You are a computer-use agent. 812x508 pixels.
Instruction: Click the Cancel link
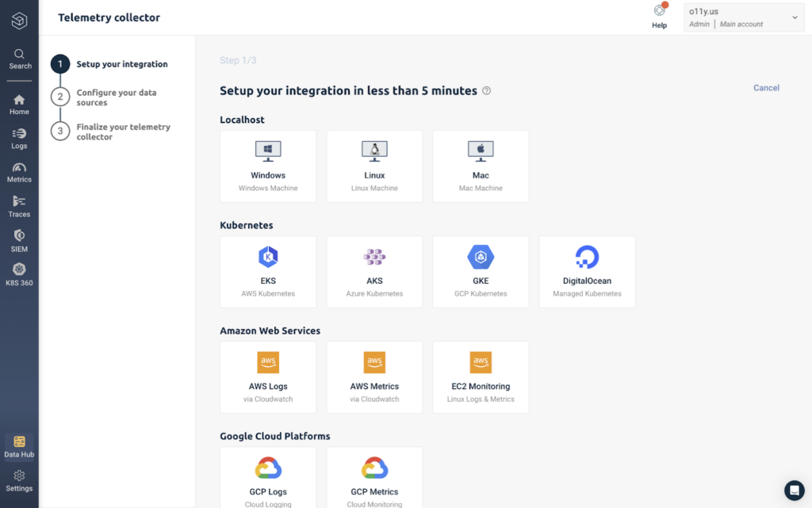click(x=766, y=88)
